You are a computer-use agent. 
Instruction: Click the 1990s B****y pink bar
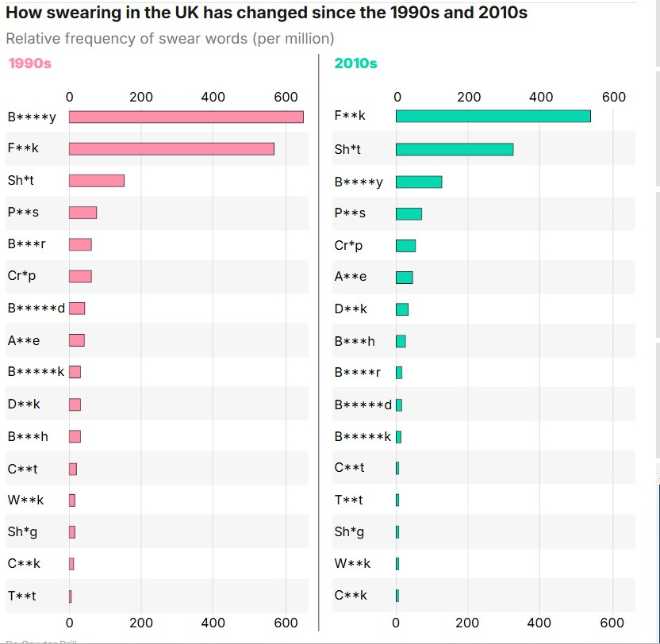pyautogui.click(x=186, y=117)
